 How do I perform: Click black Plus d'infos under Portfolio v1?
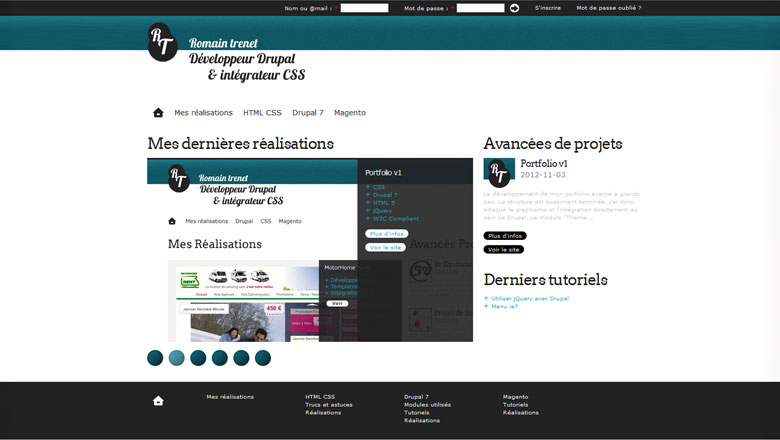505,236
